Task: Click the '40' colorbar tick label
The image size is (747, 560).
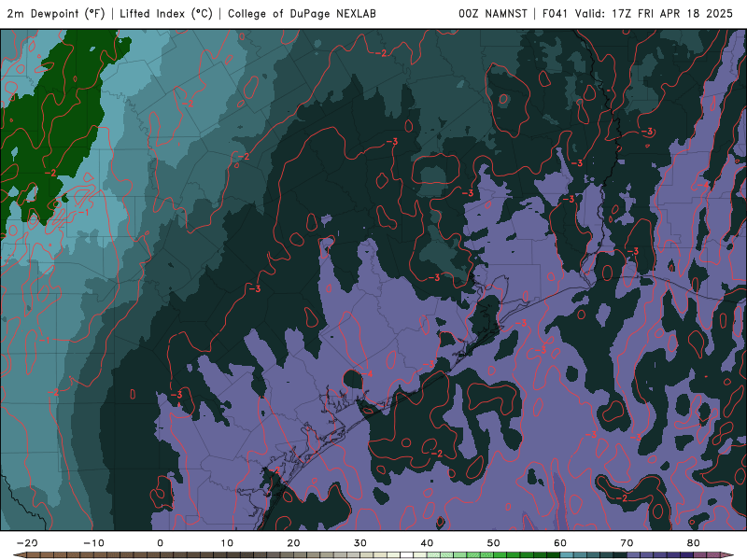Action: pos(427,543)
